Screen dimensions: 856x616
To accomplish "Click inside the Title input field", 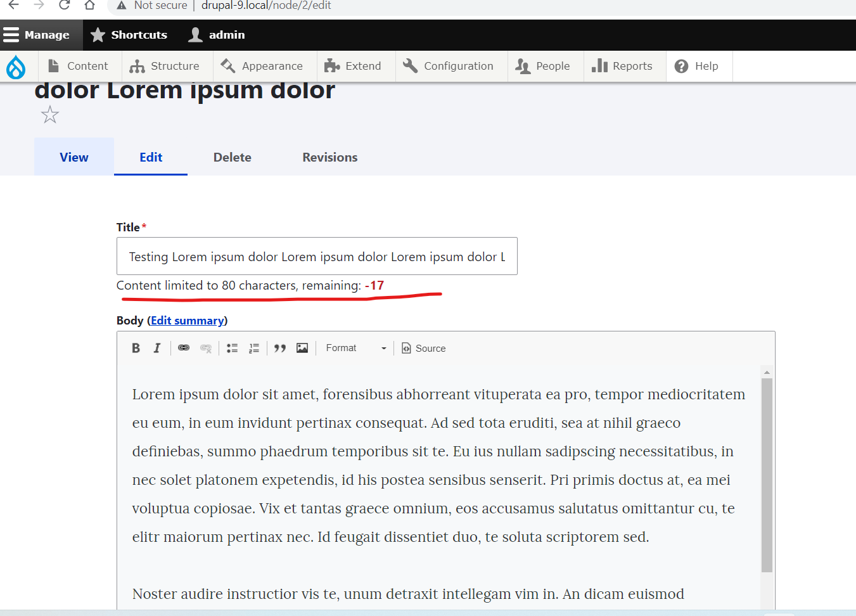I will coord(317,256).
